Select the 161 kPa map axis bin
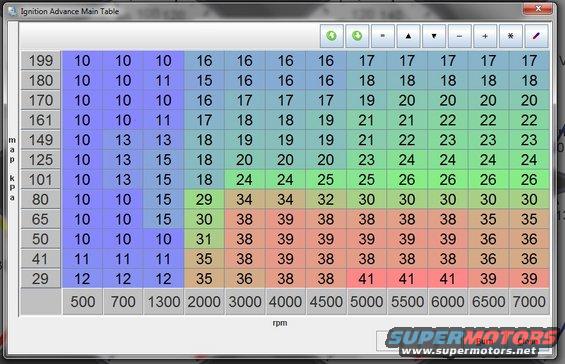Image resolution: width=565 pixels, height=364 pixels. tap(41, 120)
